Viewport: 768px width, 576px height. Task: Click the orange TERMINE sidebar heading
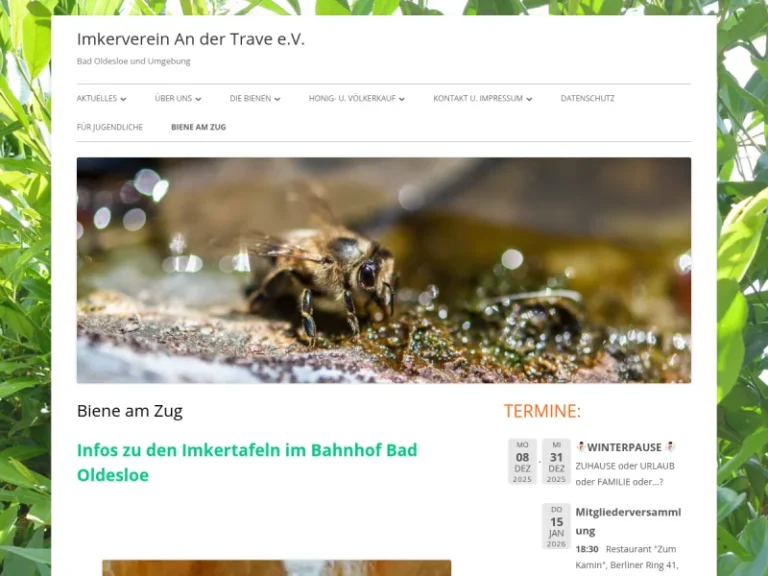coord(541,411)
